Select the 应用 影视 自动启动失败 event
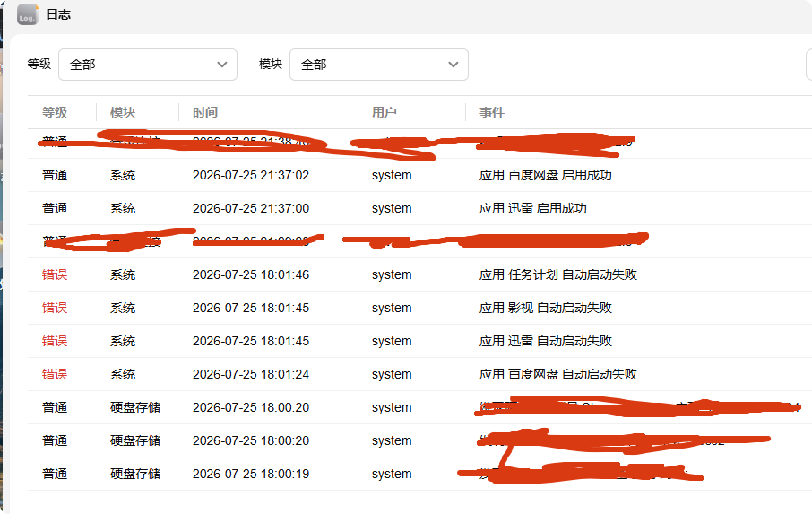This screenshot has height=514, width=812. point(545,308)
